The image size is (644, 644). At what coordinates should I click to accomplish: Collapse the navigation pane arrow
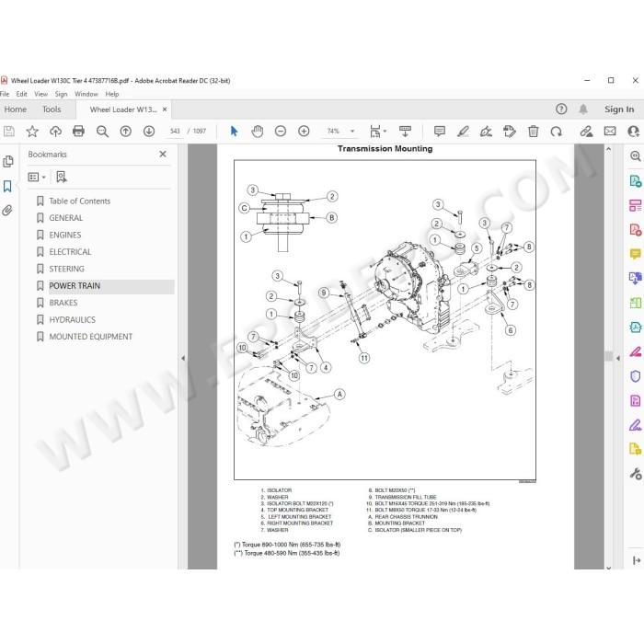click(183, 358)
